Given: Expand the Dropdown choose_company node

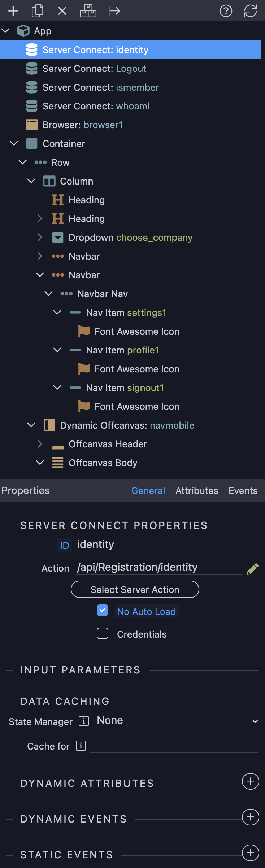Looking at the screenshot, I should click(x=40, y=237).
